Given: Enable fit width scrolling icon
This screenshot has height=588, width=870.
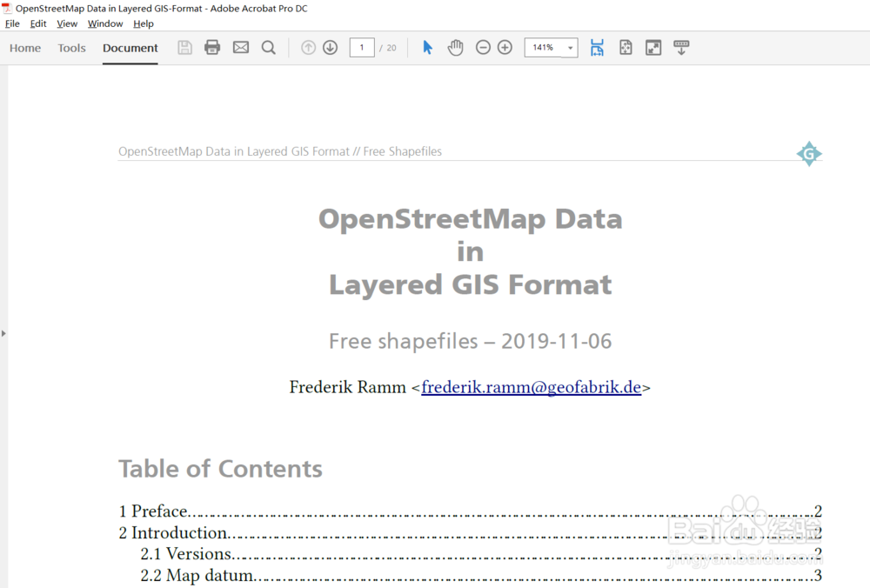Looking at the screenshot, I should (597, 48).
